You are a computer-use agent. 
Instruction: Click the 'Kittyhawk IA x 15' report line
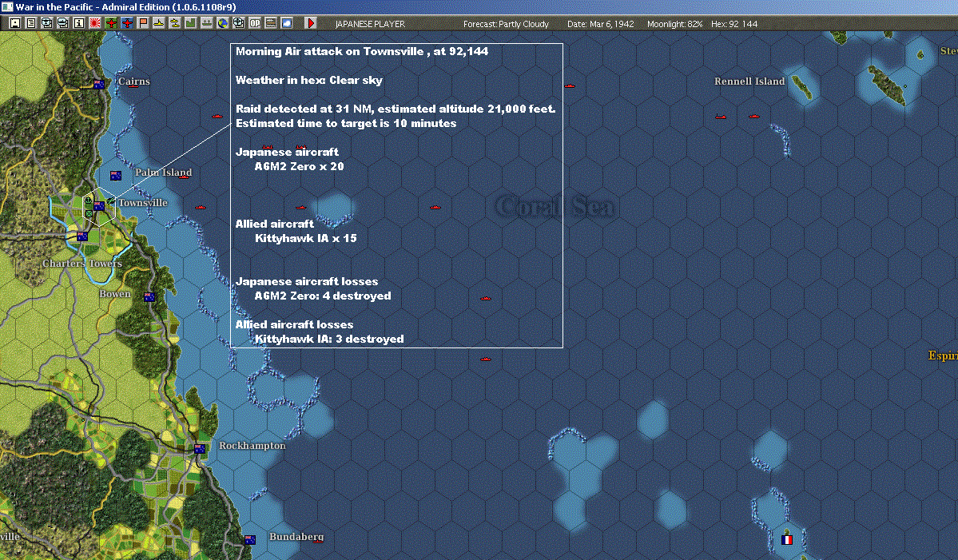tap(305, 238)
